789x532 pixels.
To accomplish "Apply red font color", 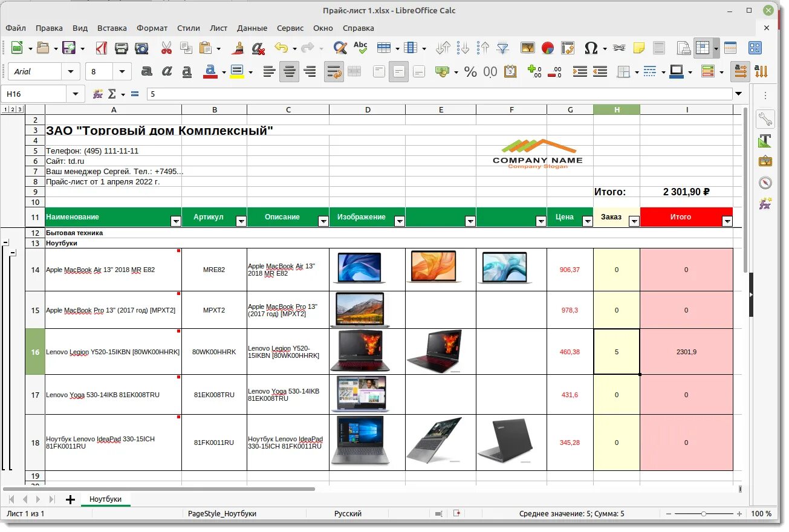I will [210, 72].
